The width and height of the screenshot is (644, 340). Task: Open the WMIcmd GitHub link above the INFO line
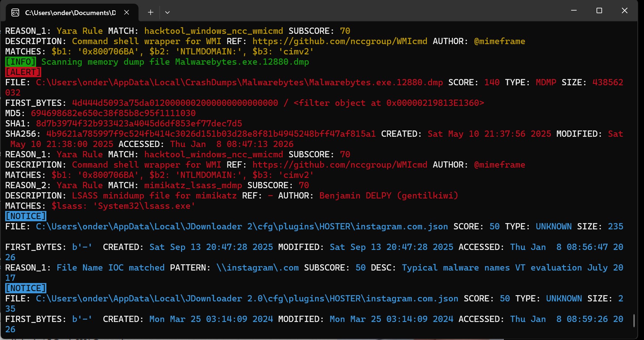(340, 41)
